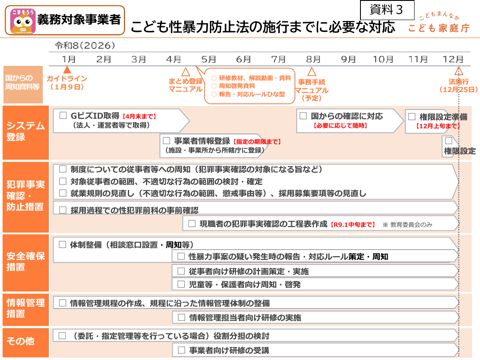Tick the 情報管理担当者向け研修の実施 checkbox
The height and width of the screenshot is (360, 480).
(181, 317)
